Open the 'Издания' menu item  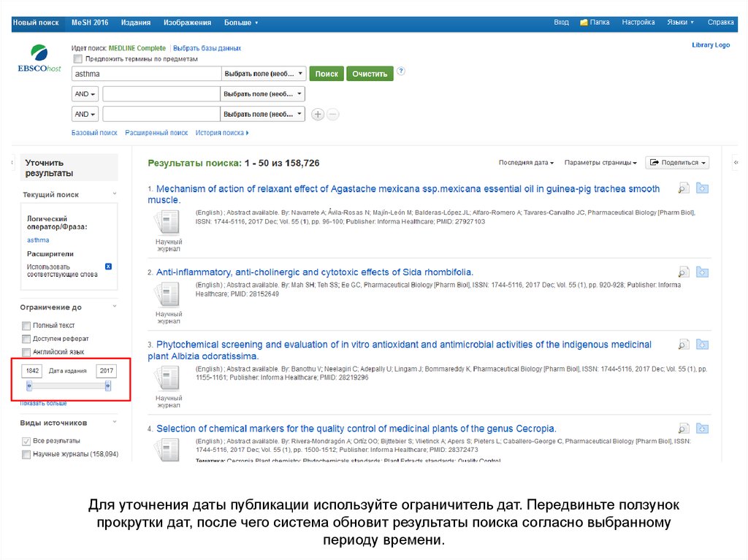pos(136,23)
